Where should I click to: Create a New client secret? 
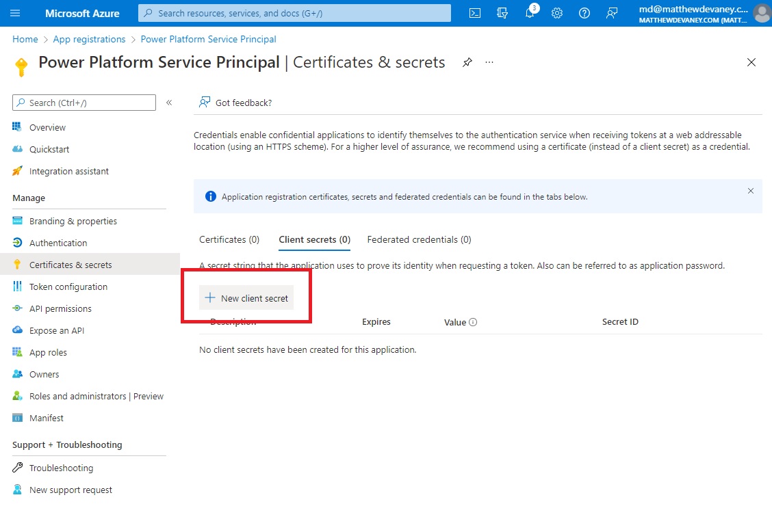tap(246, 297)
